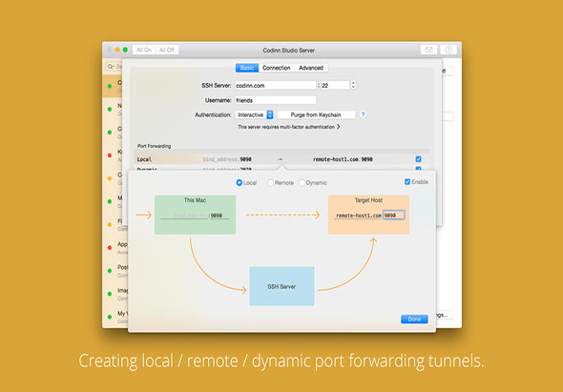Click the SSH port field showing 22
This screenshot has width=563, height=392.
pos(335,86)
